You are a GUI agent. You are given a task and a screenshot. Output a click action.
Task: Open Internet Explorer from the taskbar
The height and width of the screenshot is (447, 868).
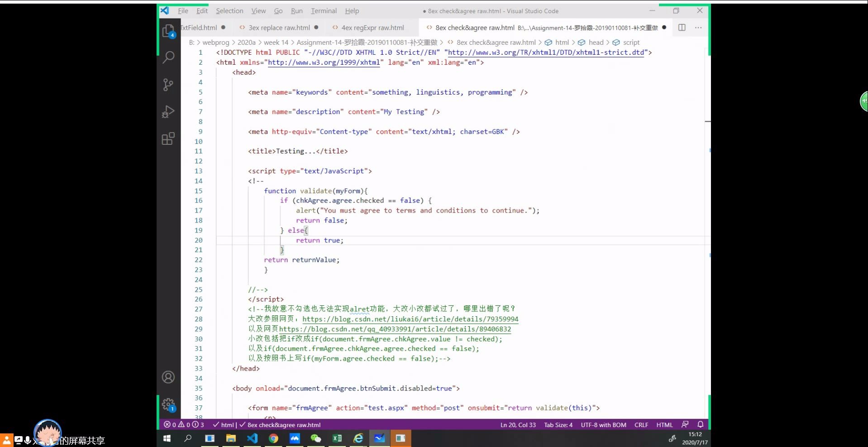coord(358,438)
